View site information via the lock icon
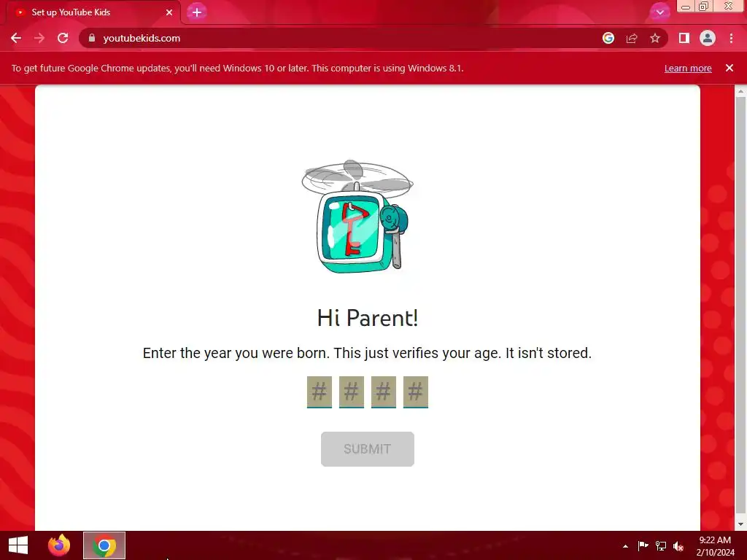 click(x=92, y=38)
